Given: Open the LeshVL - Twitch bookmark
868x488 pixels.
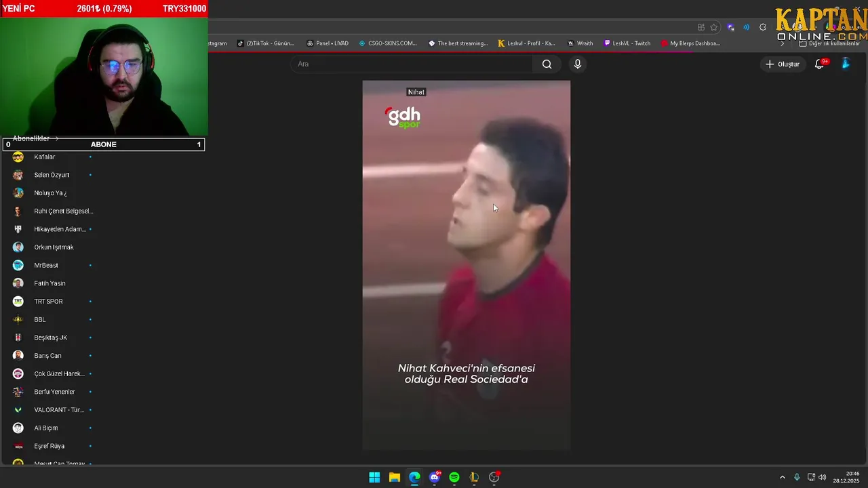Looking at the screenshot, I should point(627,43).
